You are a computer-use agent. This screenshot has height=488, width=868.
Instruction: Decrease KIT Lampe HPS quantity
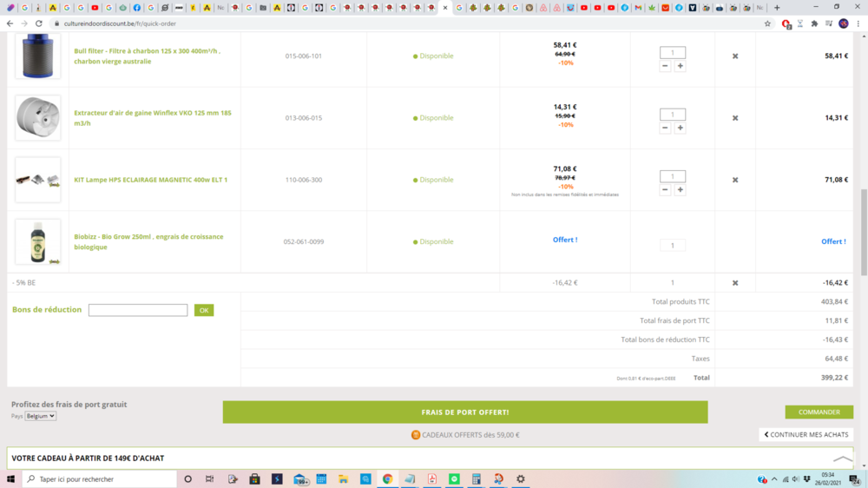point(665,190)
